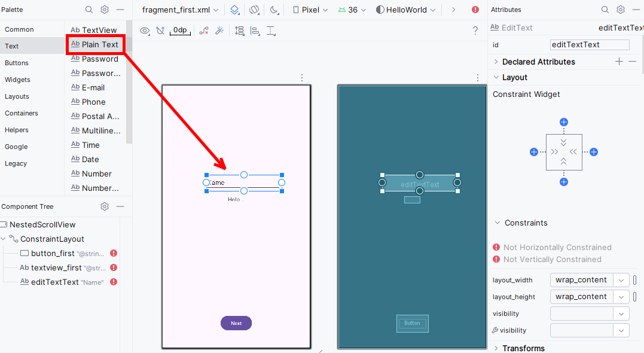This screenshot has height=353, width=644.
Task: Click the Orientation for Preview icon
Action: pyautogui.click(x=255, y=10)
